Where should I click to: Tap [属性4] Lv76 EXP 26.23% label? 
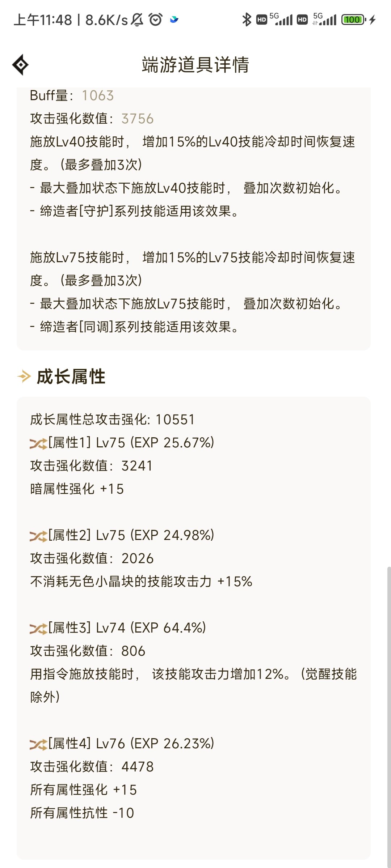click(x=131, y=744)
